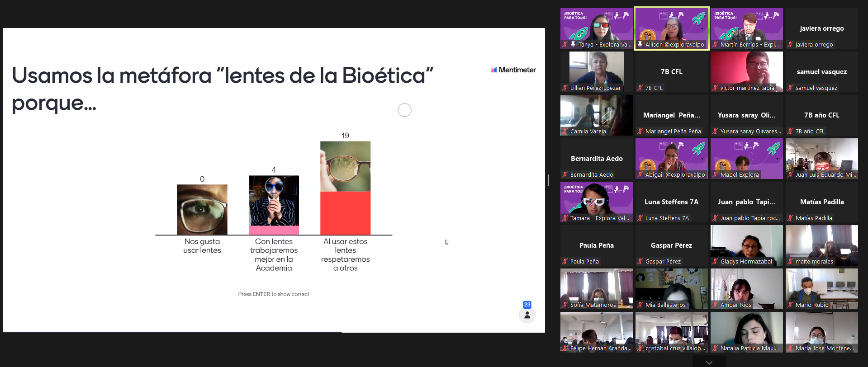
Task: Click the divider handle beside the shared screen
Action: coord(548,180)
